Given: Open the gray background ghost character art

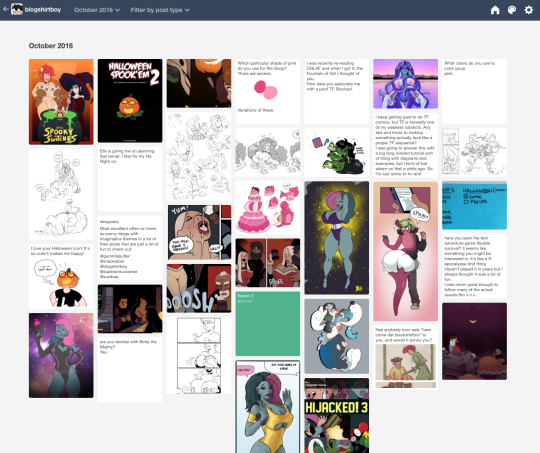Looking at the screenshot, I should pyautogui.click(x=336, y=336).
